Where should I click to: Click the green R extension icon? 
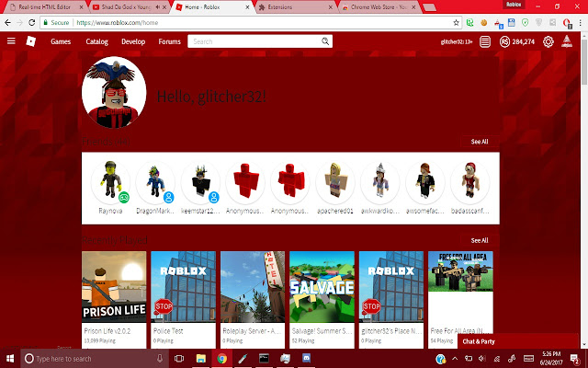(469, 22)
